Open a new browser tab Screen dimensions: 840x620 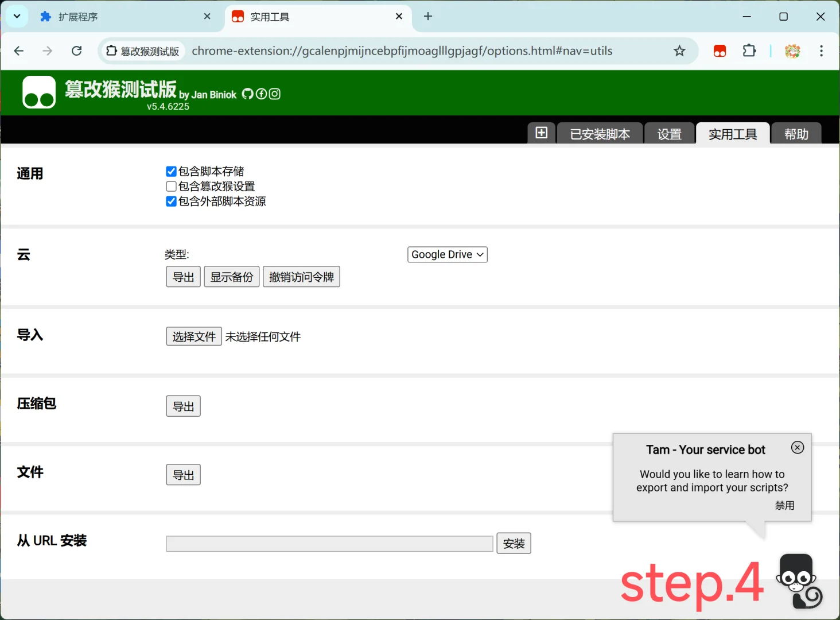[428, 16]
